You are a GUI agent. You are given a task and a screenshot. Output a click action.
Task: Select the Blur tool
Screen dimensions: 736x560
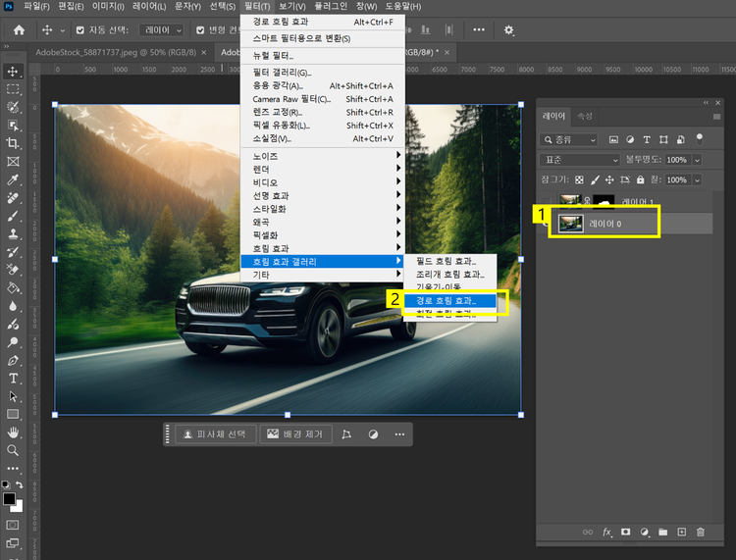click(13, 306)
